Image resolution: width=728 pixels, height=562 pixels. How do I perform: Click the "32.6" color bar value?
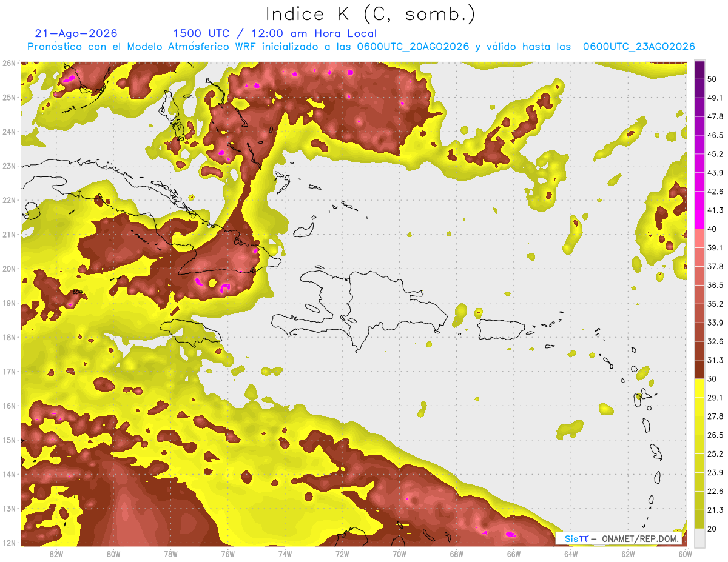(716, 341)
